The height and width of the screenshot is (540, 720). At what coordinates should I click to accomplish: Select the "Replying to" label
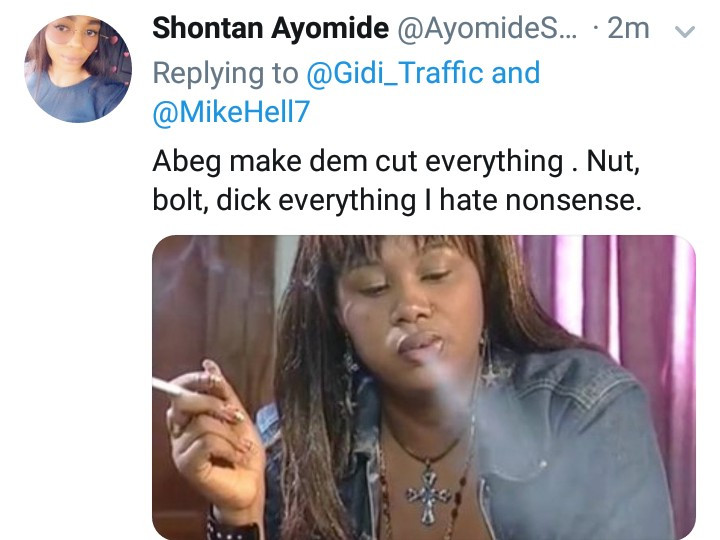point(225,73)
